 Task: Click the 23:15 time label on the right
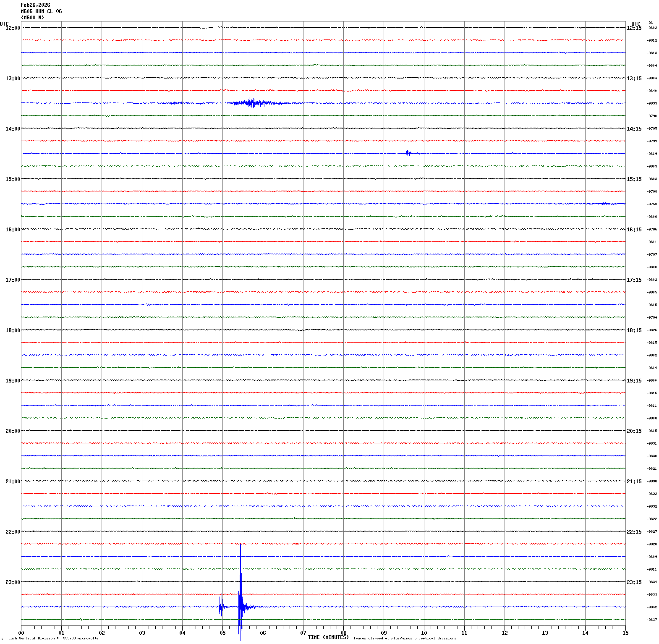(x=634, y=582)
